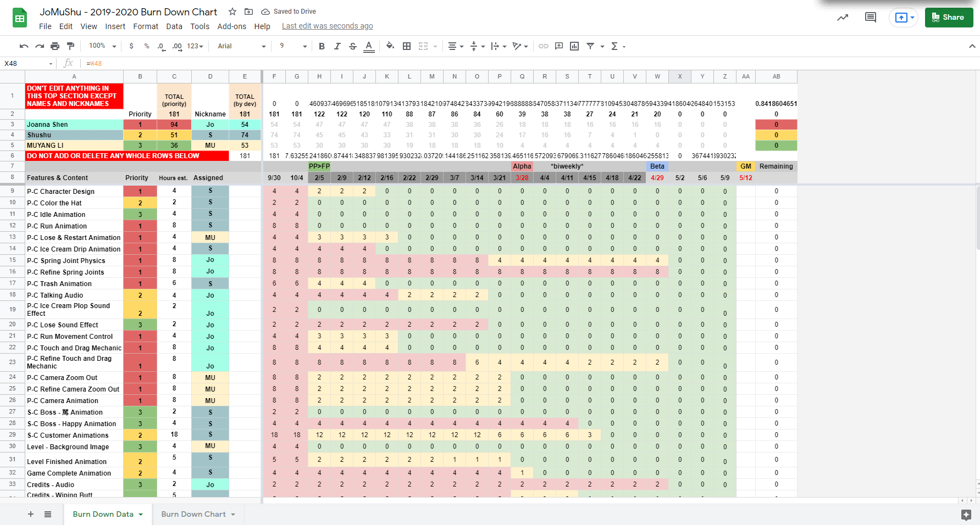Viewport: 980px width, 525px height.
Task: Click the Present to meeting button
Action: tap(904, 18)
